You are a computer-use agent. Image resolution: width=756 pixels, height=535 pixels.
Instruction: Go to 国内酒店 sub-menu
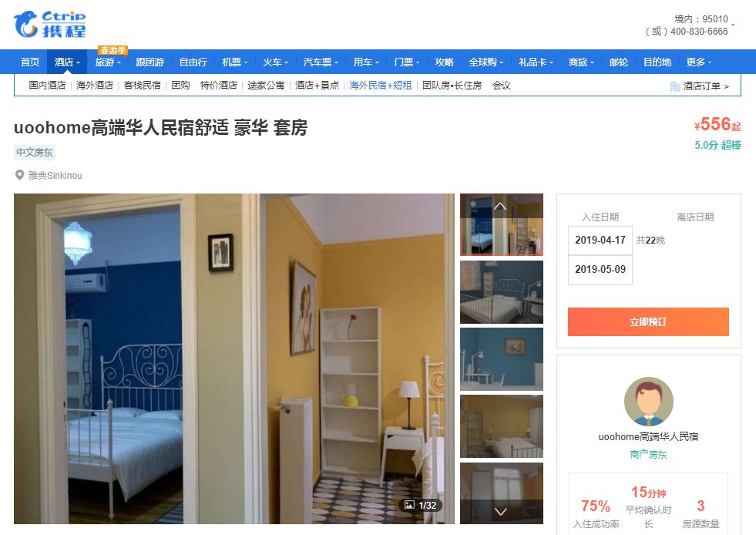coord(47,86)
